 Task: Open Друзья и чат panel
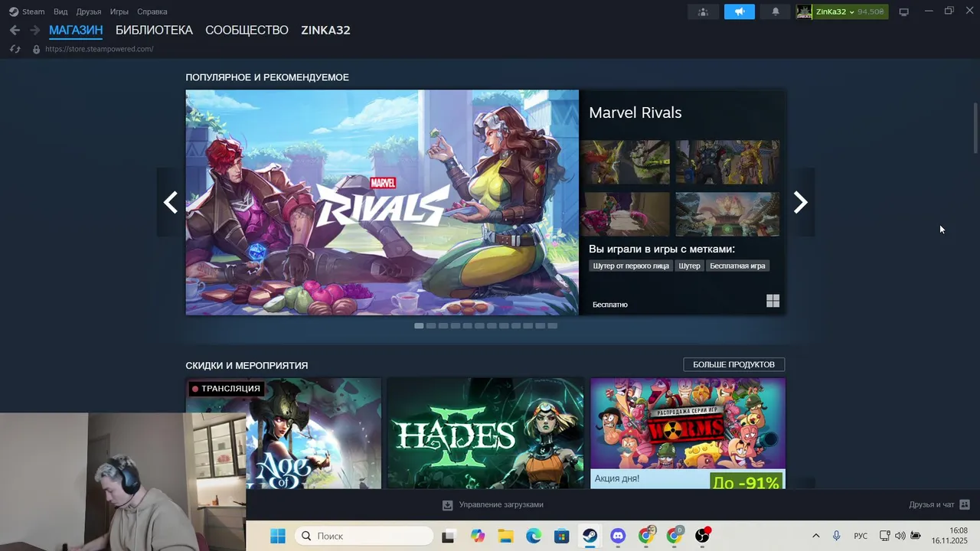click(x=932, y=504)
